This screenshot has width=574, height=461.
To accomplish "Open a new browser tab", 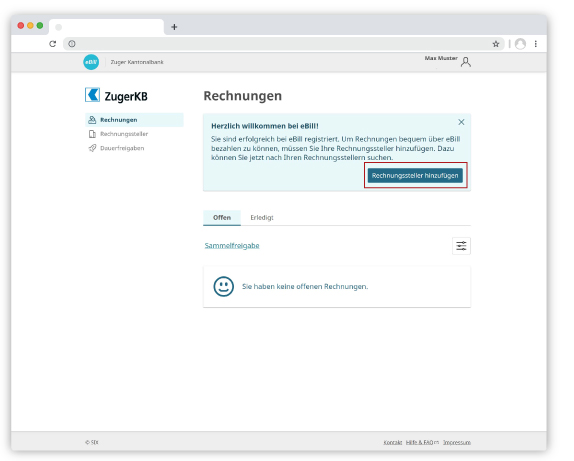I will [174, 27].
